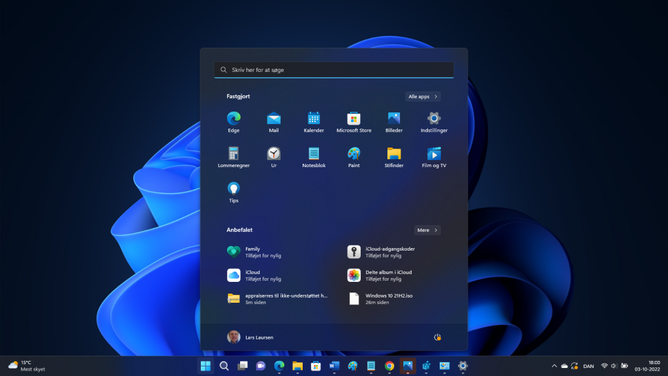The height and width of the screenshot is (376, 668).
Task: Click the Chrome icon on taskbar
Action: 389,366
